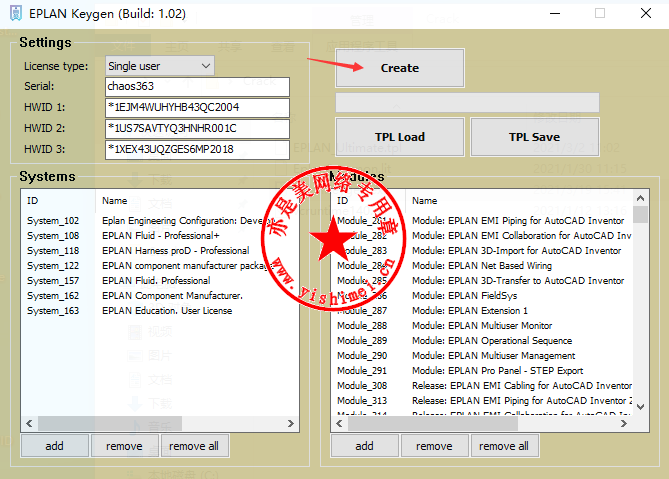Select System_118 EPLAN Harness proD row
Screen dimensions: 669x479
[x=160, y=250]
